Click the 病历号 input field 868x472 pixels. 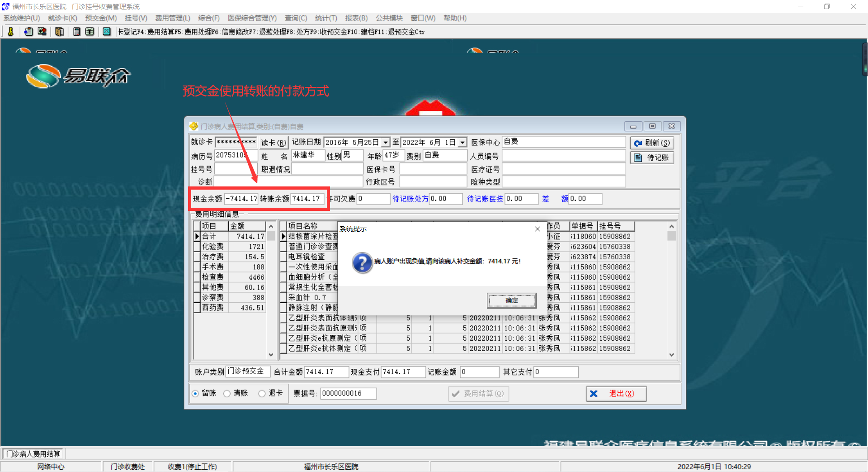tap(236, 155)
